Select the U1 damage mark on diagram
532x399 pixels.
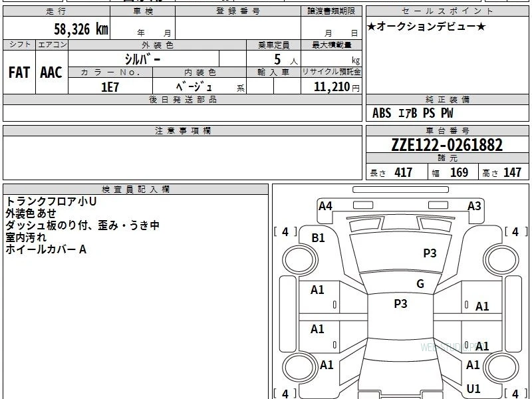pos(473,389)
